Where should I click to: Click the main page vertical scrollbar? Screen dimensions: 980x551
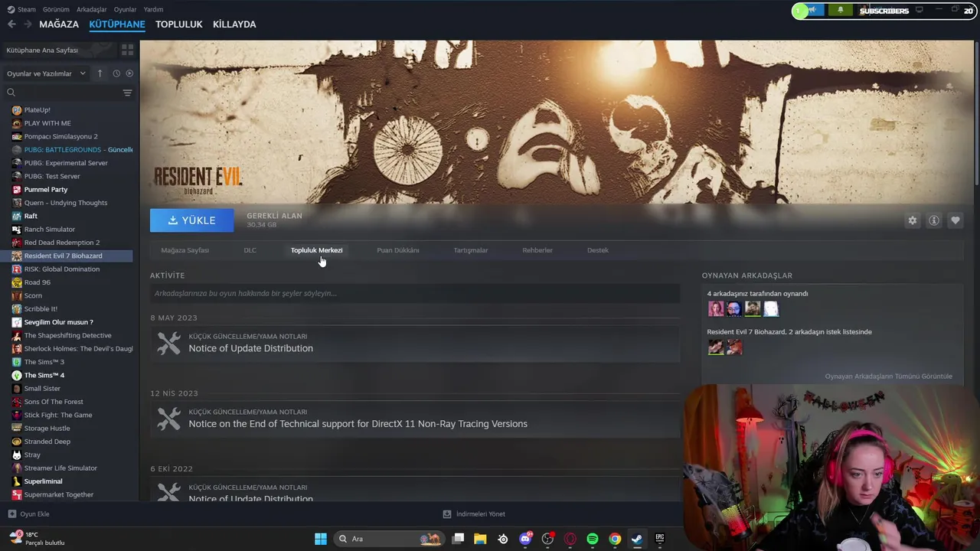coord(976,115)
